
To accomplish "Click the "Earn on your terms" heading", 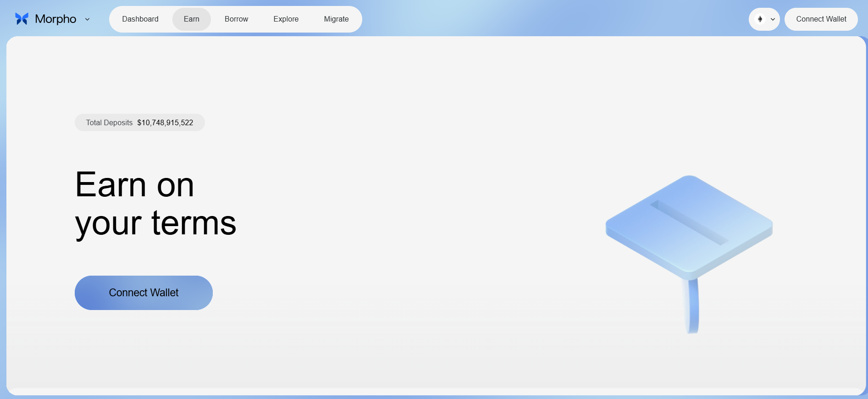I will point(155,204).
